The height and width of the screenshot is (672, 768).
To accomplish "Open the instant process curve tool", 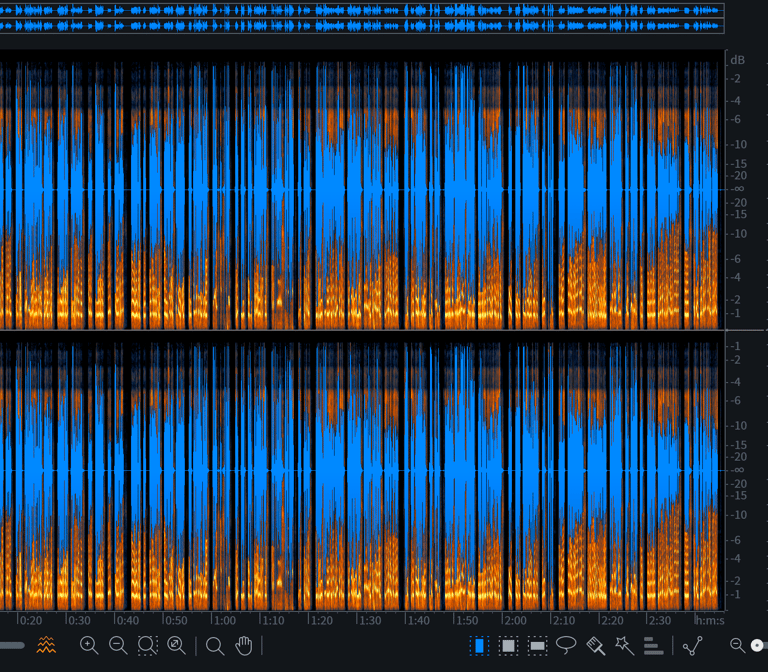I will (693, 646).
